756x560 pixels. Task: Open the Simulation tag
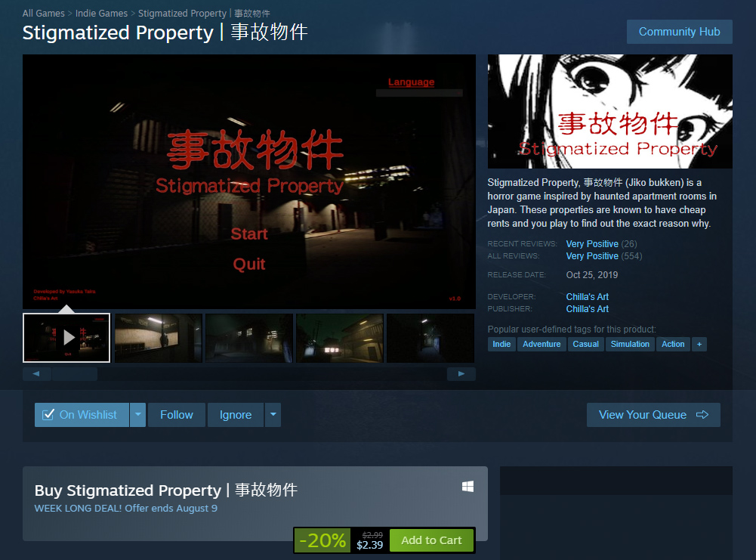[630, 344]
